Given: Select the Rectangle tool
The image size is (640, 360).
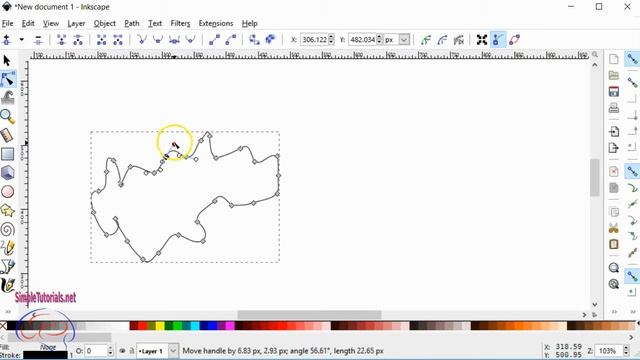Looking at the screenshot, I should [7, 154].
